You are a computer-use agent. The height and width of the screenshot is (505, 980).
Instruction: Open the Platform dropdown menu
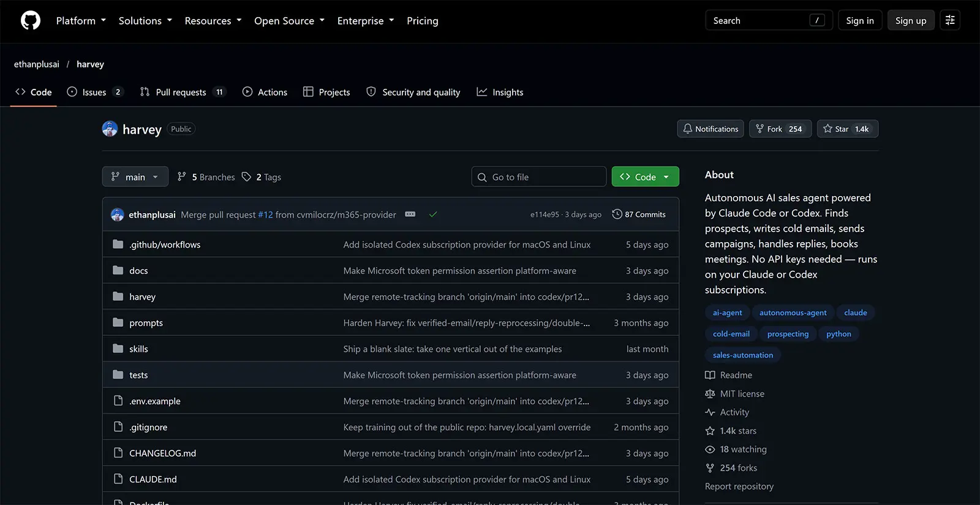click(81, 21)
